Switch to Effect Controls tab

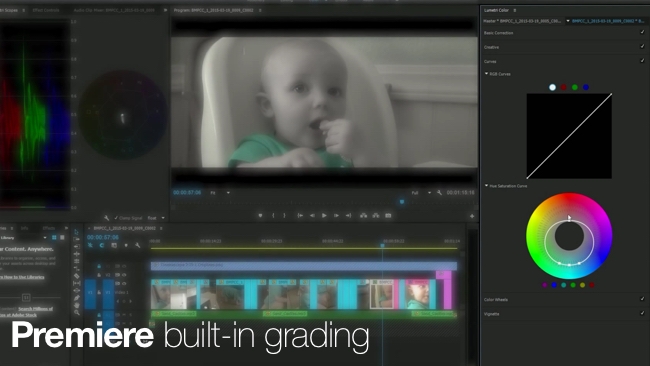pos(46,10)
